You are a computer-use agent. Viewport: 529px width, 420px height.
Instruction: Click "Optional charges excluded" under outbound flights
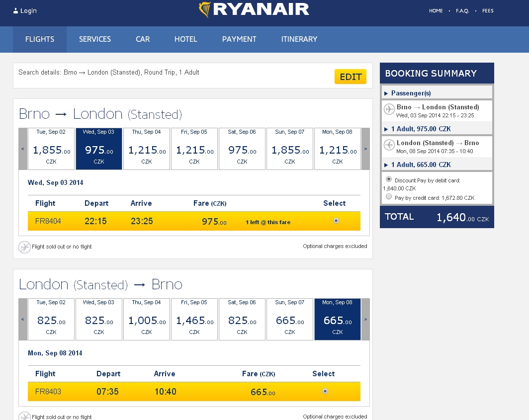(x=335, y=246)
